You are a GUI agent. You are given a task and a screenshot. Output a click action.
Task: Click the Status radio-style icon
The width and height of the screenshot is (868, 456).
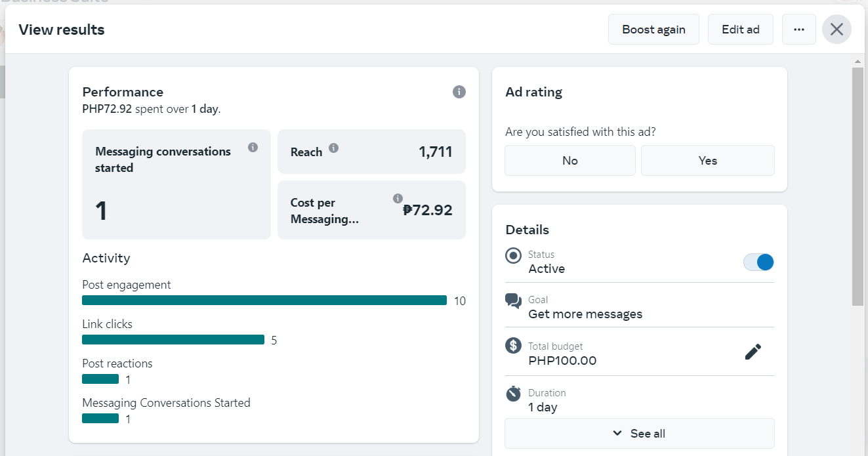(x=513, y=256)
